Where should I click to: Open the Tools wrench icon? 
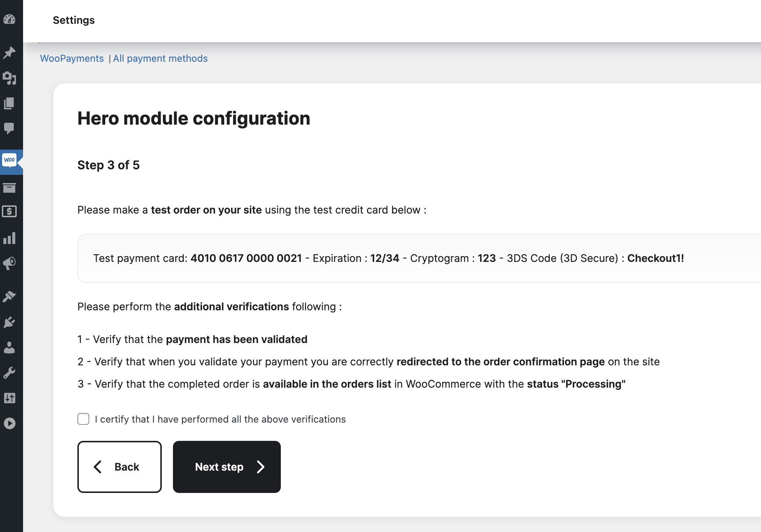(9, 373)
